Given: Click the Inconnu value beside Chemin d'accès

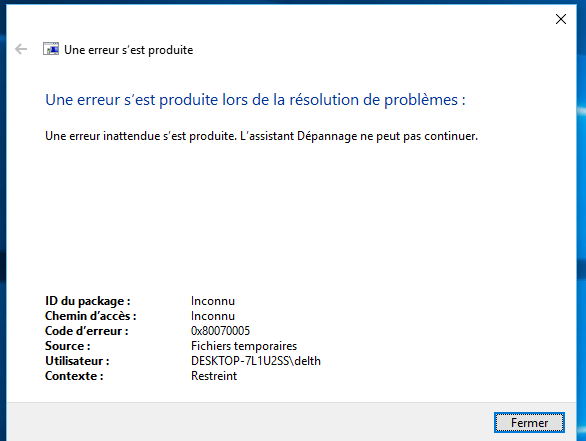Looking at the screenshot, I should (213, 316).
